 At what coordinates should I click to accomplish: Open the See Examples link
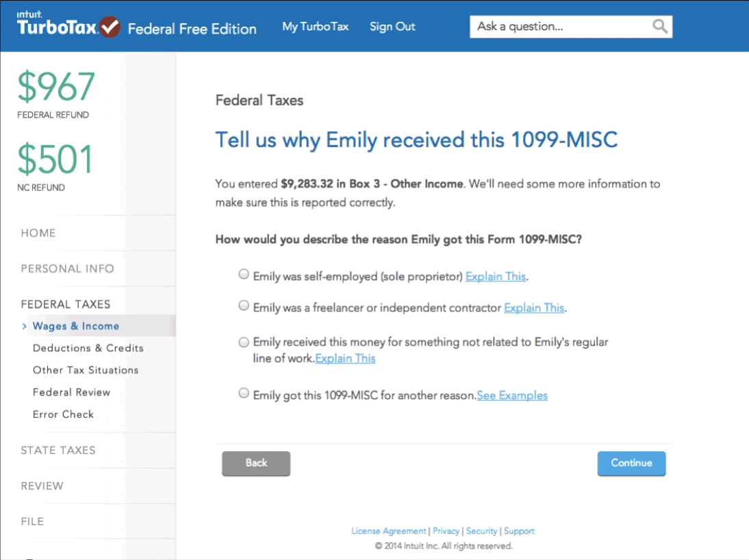click(512, 396)
